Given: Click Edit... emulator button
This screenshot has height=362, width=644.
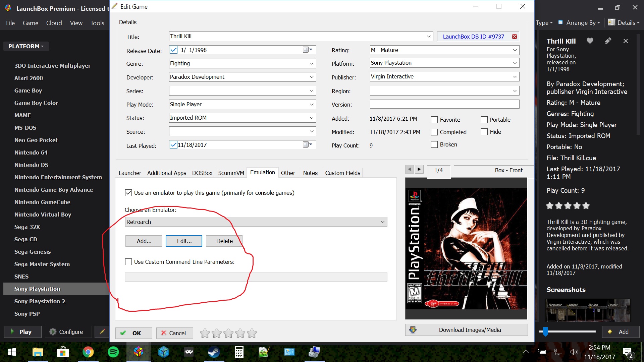Looking at the screenshot, I should click(x=184, y=241).
